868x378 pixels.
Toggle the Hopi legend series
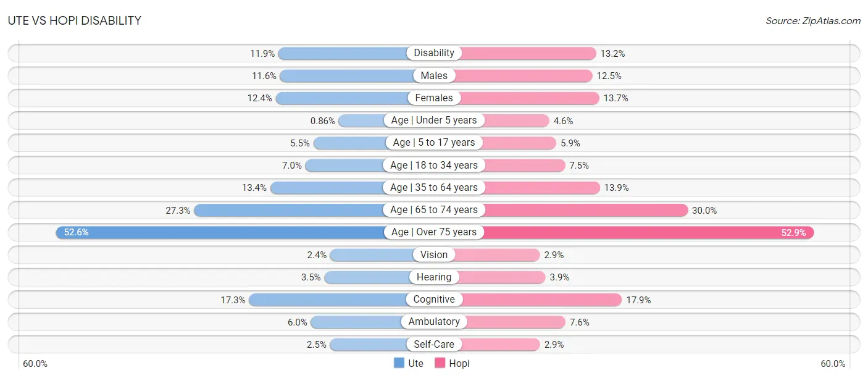point(452,363)
